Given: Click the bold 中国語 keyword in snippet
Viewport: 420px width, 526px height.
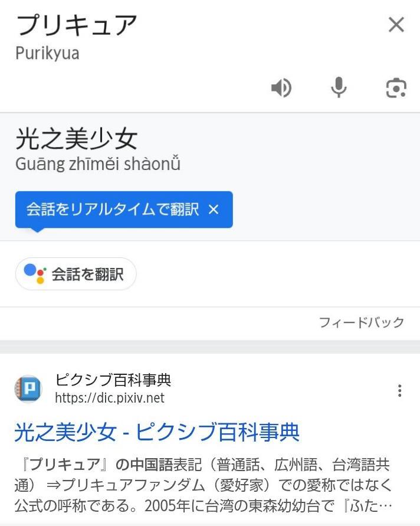Looking at the screenshot, I should 141,465.
